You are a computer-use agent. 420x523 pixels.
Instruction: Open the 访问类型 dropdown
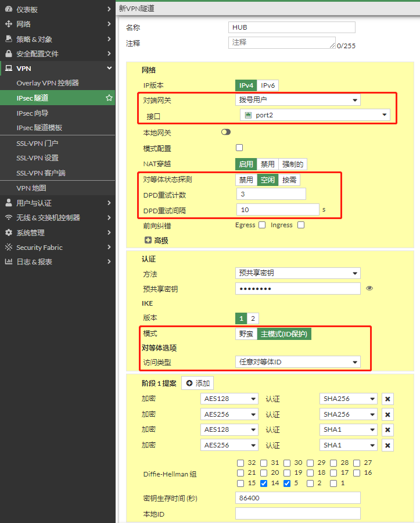pyautogui.click(x=297, y=362)
